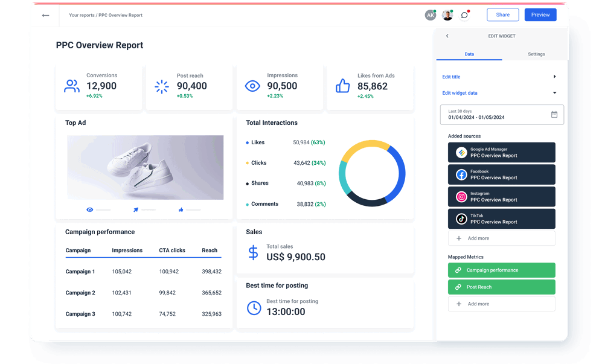599x364 pixels.
Task: Open the calendar icon in the date range field
Action: (x=554, y=115)
